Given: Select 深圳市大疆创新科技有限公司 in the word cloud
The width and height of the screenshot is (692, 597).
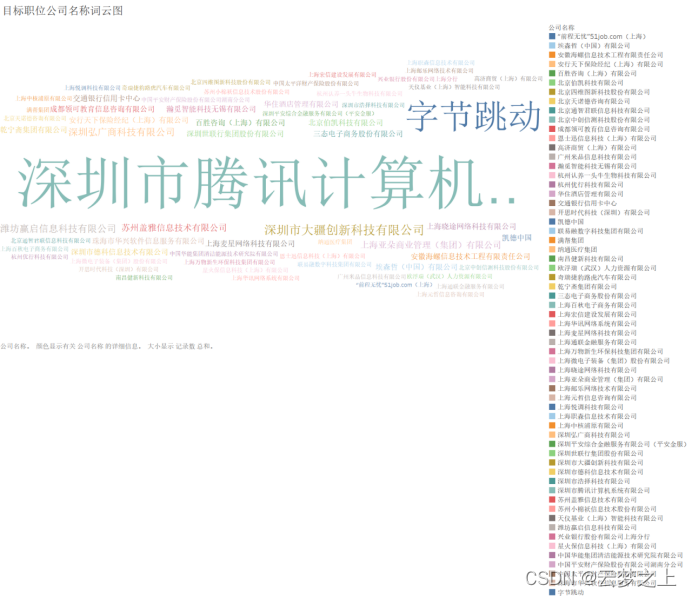Looking at the screenshot, I should point(344,230).
